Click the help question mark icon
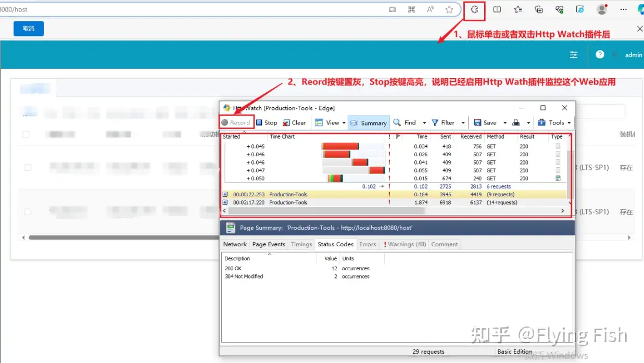The image size is (644, 363). 600,54
